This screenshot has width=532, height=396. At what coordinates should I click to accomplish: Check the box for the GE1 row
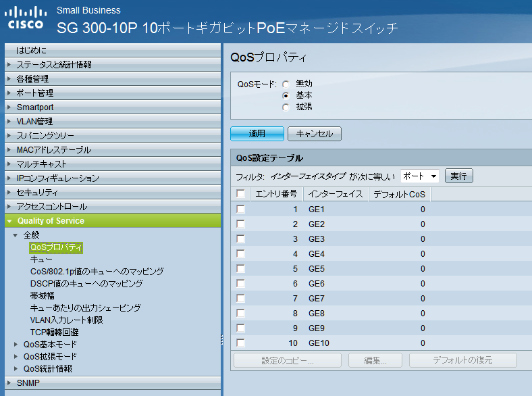click(x=240, y=209)
